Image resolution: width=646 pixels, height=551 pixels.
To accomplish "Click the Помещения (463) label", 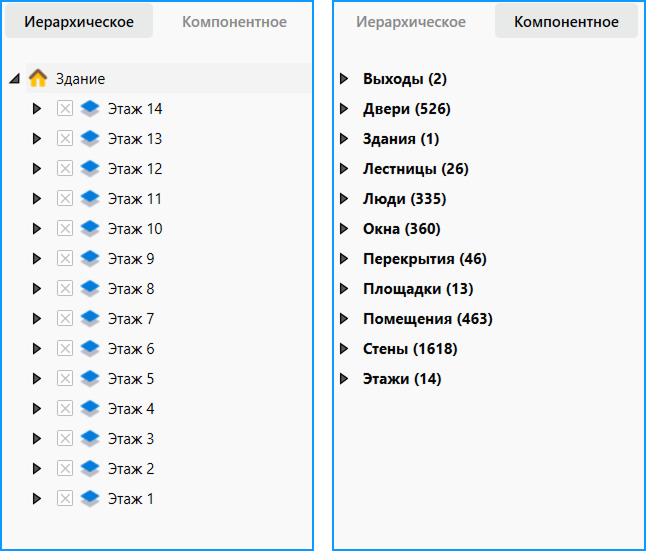I will [428, 319].
